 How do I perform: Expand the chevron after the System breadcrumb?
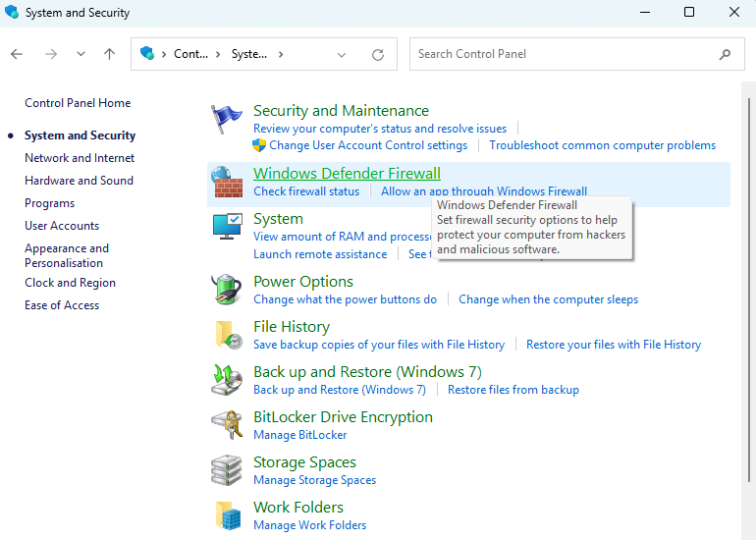click(281, 55)
